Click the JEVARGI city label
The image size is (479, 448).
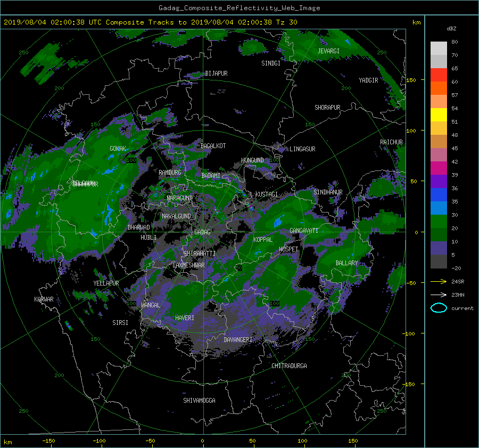click(328, 51)
